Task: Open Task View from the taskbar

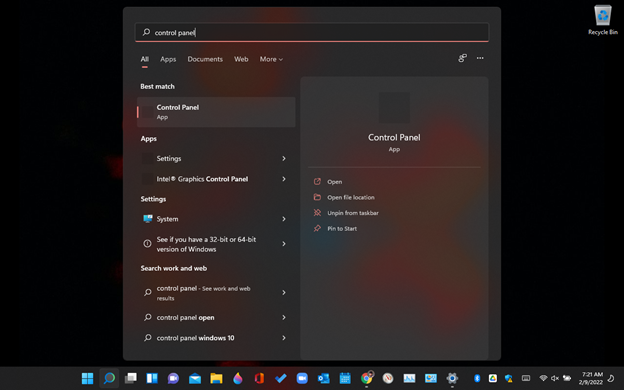Action: point(131,378)
